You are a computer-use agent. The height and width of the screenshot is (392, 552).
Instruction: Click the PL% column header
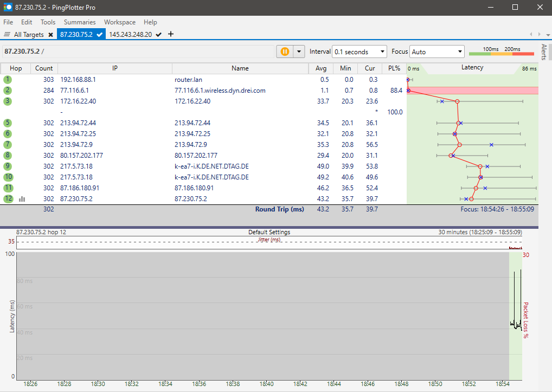coord(394,68)
